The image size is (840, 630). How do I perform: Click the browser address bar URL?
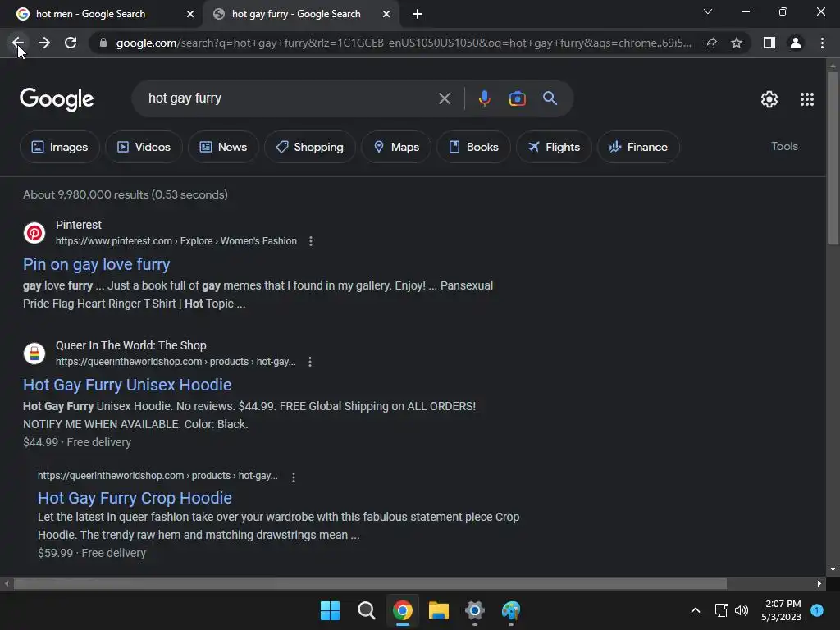(x=404, y=43)
